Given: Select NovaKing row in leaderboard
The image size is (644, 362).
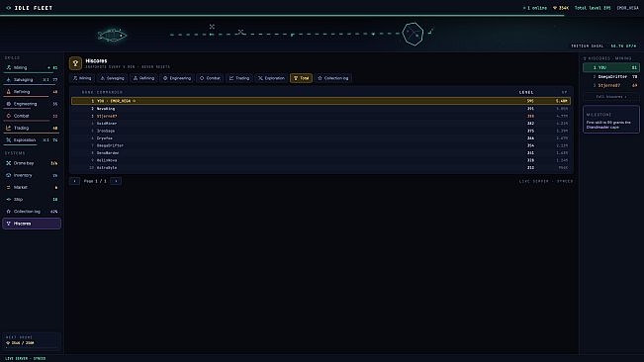Looking at the screenshot, I should click(322, 109).
